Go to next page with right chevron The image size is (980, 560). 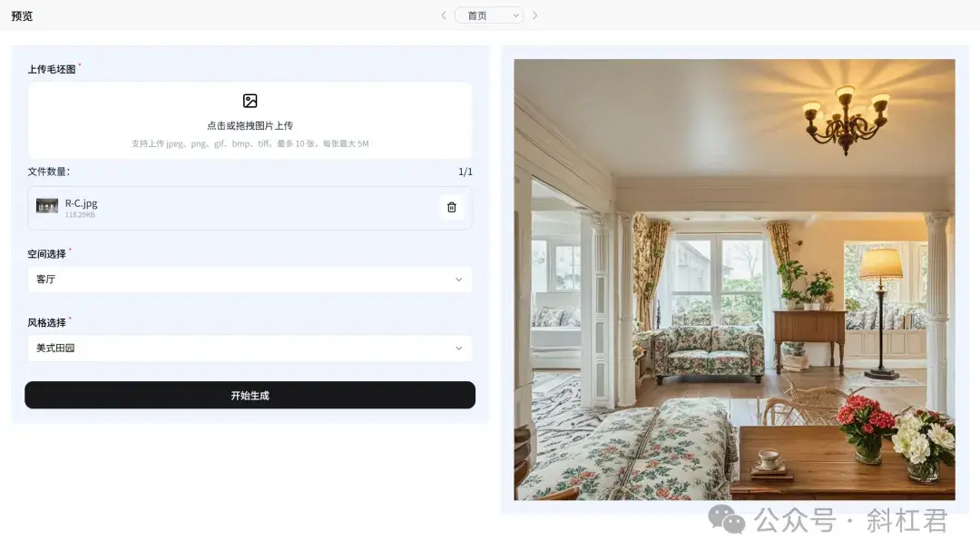(x=535, y=15)
